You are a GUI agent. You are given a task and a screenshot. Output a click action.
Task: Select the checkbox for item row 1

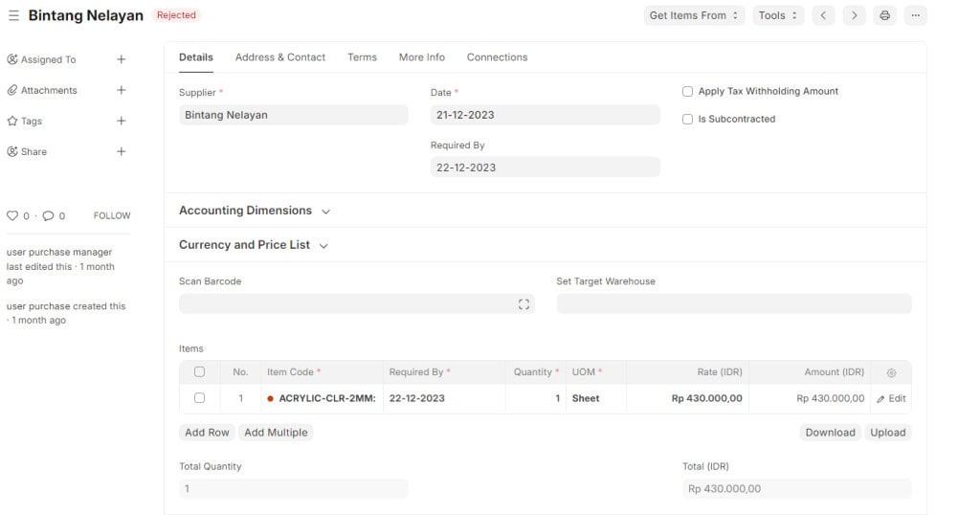tap(199, 398)
